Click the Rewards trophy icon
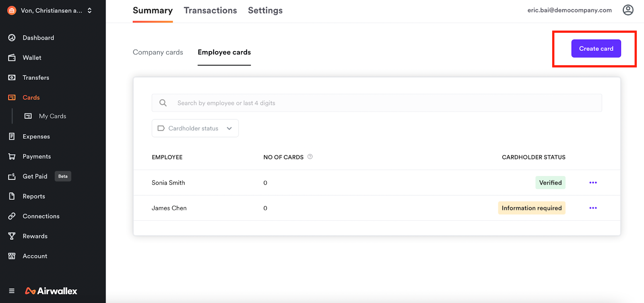The height and width of the screenshot is (303, 644). pyautogui.click(x=12, y=236)
